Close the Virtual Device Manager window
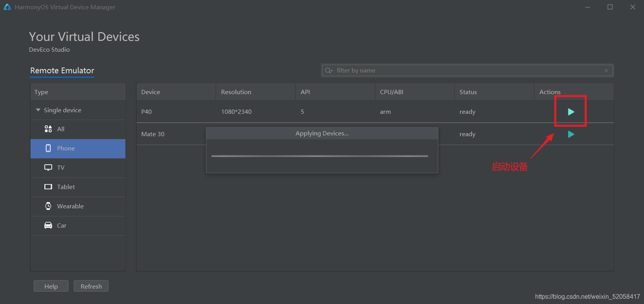 (x=633, y=7)
